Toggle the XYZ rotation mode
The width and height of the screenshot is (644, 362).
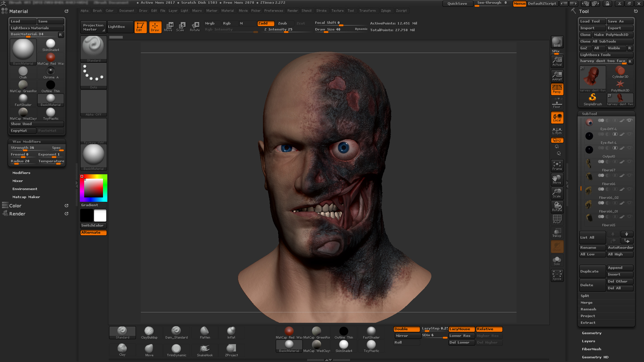[557, 140]
